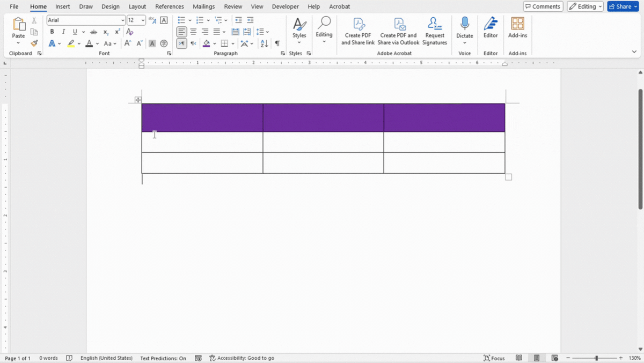The image size is (644, 363).
Task: Click the Share button
Action: click(x=623, y=6)
